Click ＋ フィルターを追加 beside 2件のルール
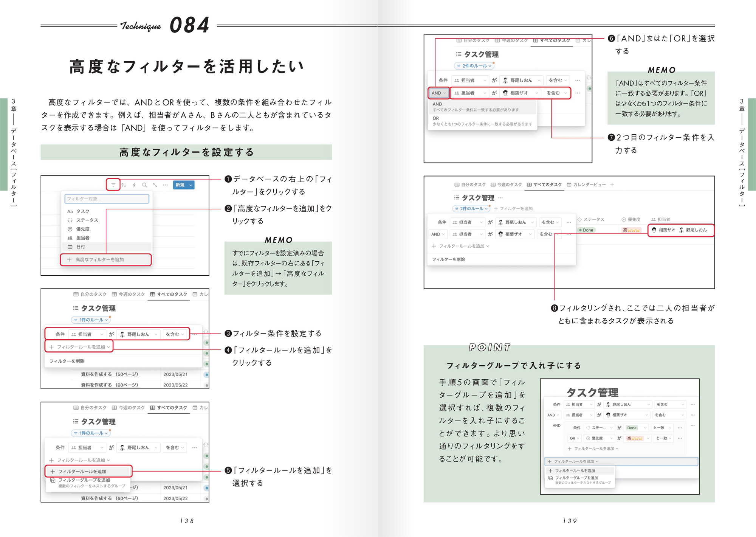This screenshot has height=537, width=756. (513, 208)
